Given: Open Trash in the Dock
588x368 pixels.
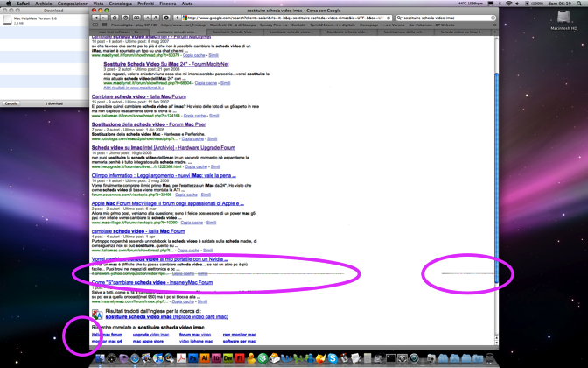Looking at the screenshot, I should pyautogui.click(x=489, y=358).
